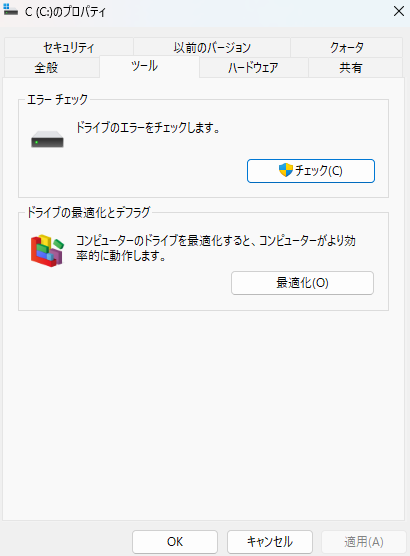Image resolution: width=410 pixels, height=556 pixels.
Task: Click the ドライブの最適化とデフラグ group label
Action: tap(89, 212)
